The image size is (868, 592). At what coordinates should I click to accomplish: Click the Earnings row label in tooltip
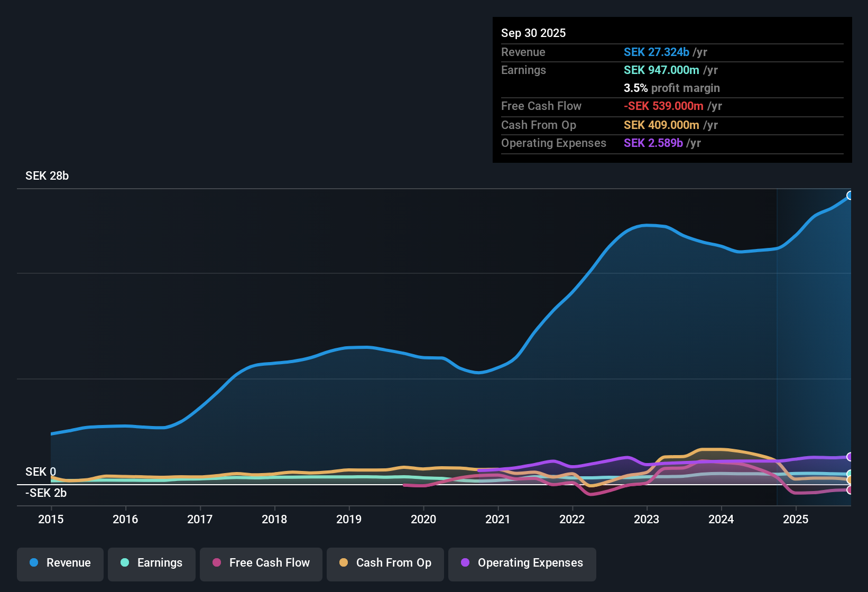[x=523, y=70]
